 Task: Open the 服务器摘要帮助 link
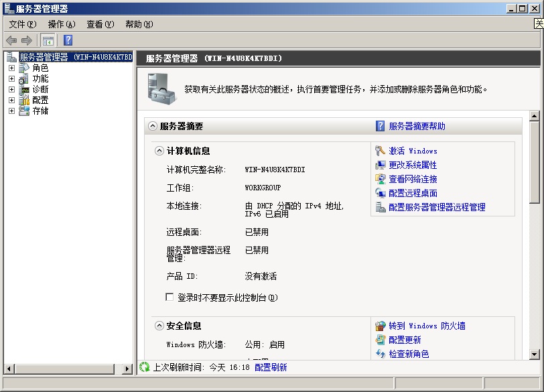point(417,126)
